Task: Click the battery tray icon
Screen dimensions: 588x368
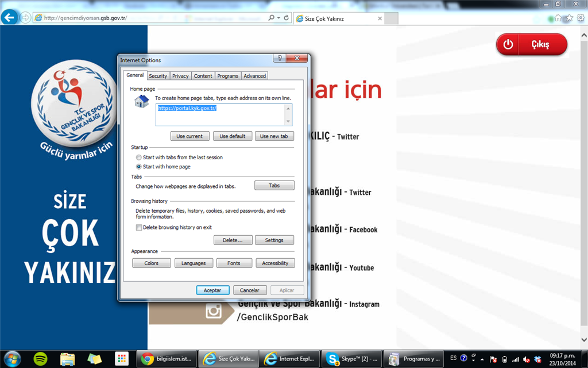Action: pos(505,359)
